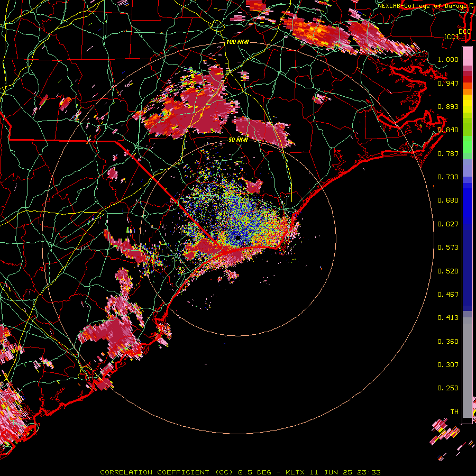Screen dimensions: 476x476
Task: Select the 0.573 legend value
Action: 448,247
